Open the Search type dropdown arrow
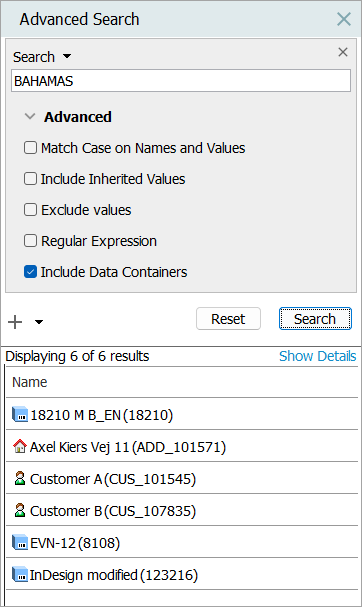 click(67, 57)
